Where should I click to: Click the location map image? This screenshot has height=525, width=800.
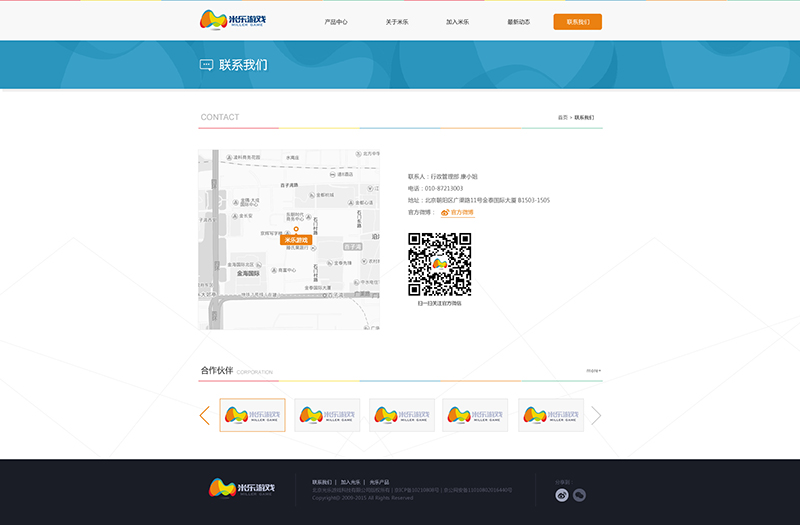pos(289,239)
